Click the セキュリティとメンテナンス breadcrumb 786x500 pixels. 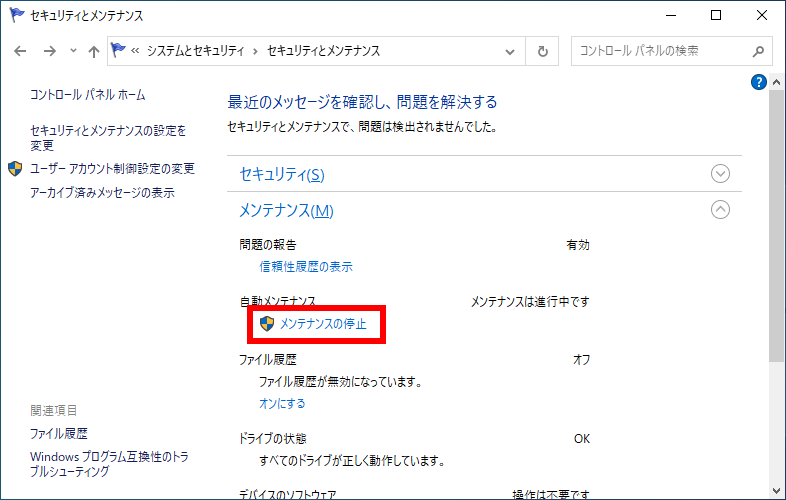(323, 51)
